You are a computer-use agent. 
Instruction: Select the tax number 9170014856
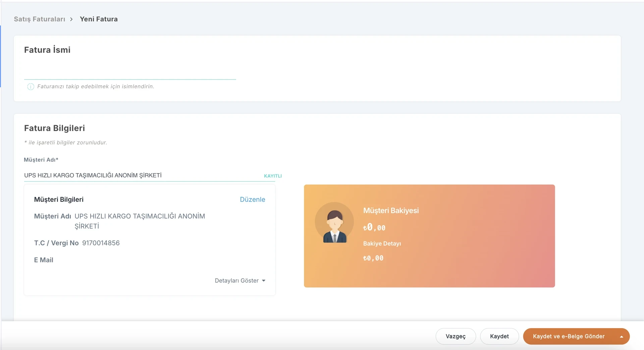[x=101, y=243]
